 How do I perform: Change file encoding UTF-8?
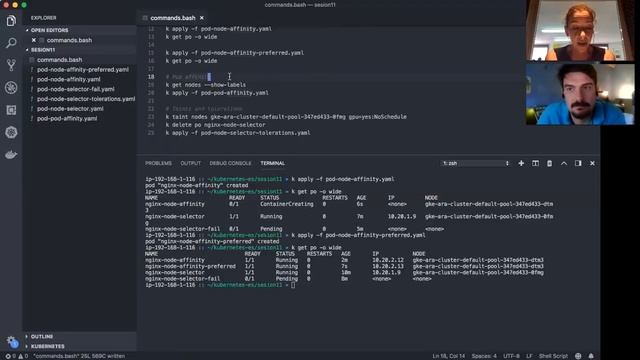coord(511,356)
